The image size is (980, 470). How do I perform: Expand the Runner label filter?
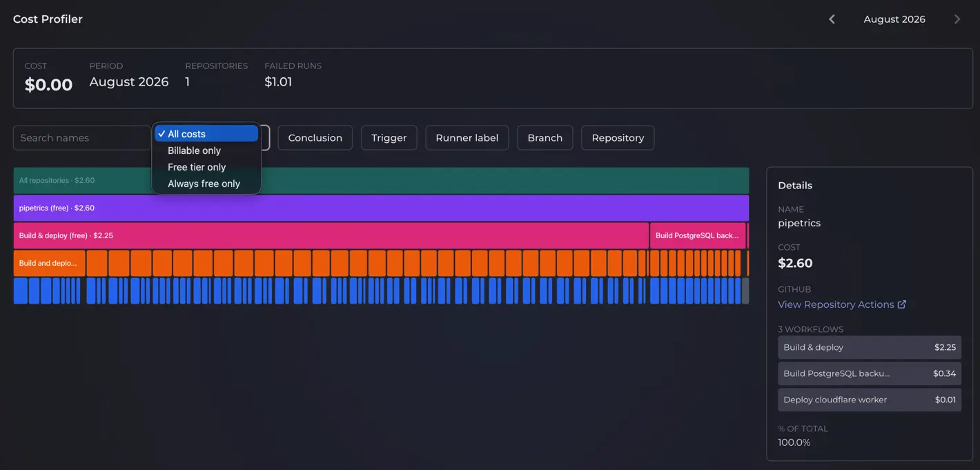tap(467, 138)
